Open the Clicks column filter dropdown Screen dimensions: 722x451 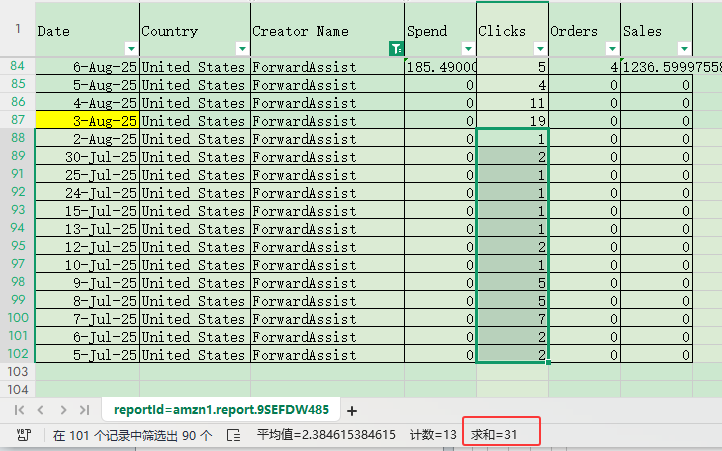tap(540, 48)
